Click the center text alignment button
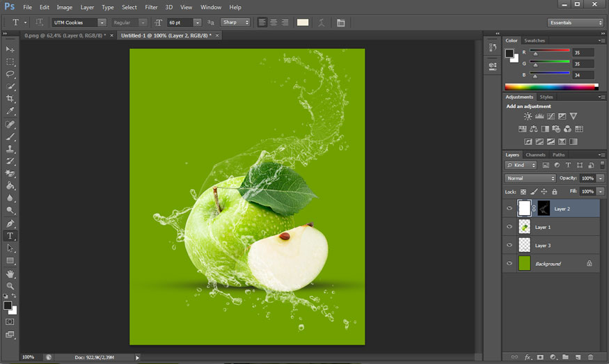This screenshot has height=364, width=609. (x=274, y=22)
